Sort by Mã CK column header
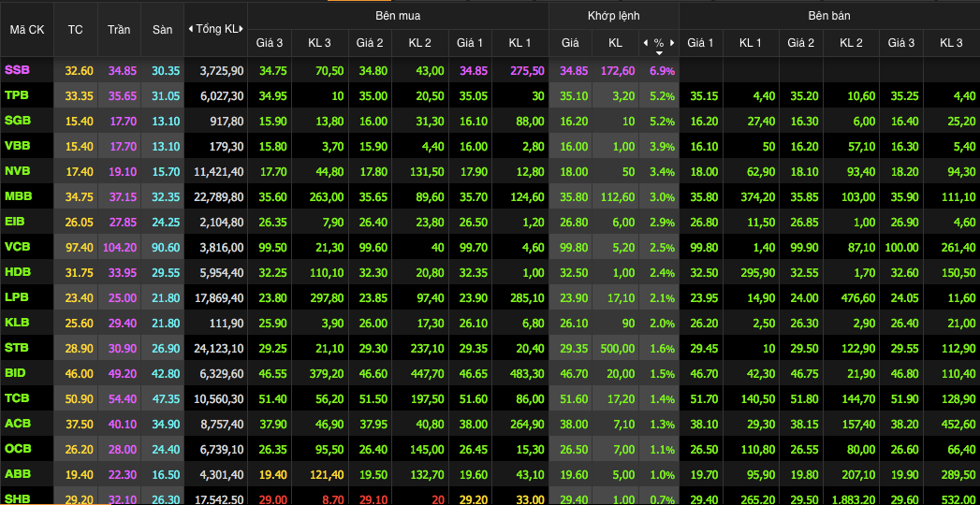 (26, 29)
